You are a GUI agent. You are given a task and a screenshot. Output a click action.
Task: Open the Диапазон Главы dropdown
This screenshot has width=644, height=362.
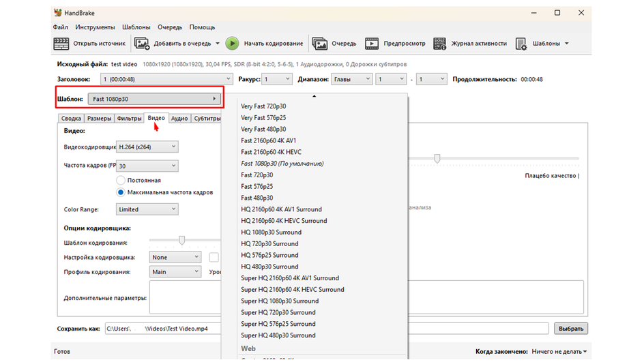pos(351,79)
